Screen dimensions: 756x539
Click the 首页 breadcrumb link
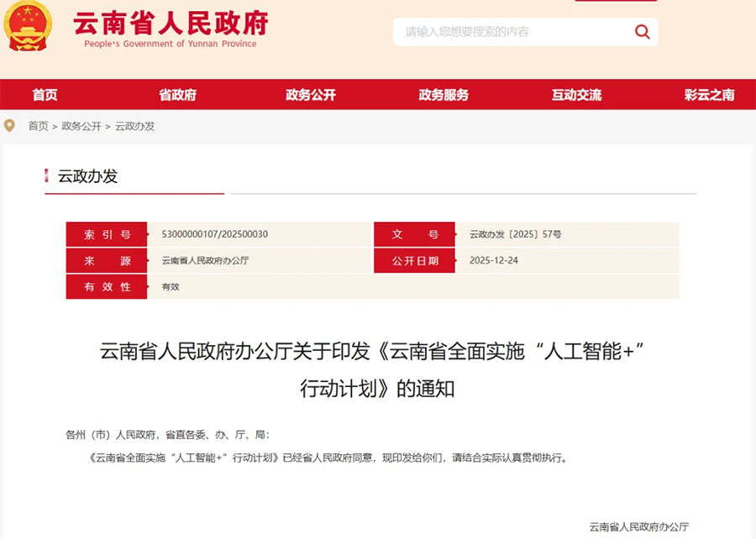click(x=38, y=126)
